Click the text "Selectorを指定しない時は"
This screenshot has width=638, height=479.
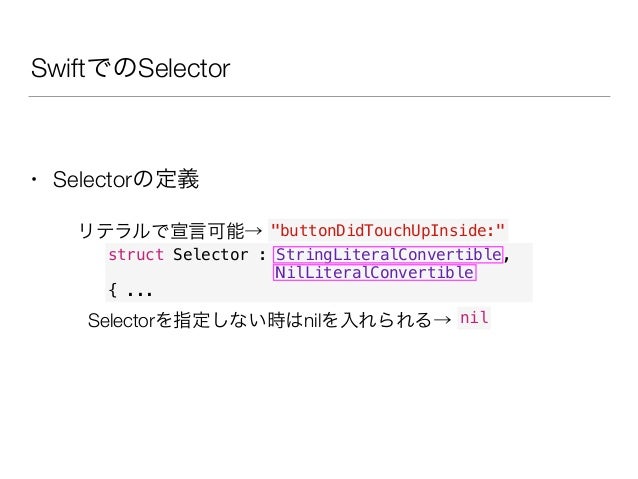click(196, 320)
